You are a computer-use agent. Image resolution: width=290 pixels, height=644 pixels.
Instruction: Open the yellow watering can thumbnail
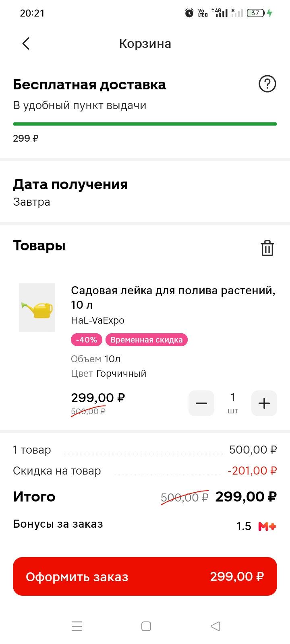coord(37,308)
